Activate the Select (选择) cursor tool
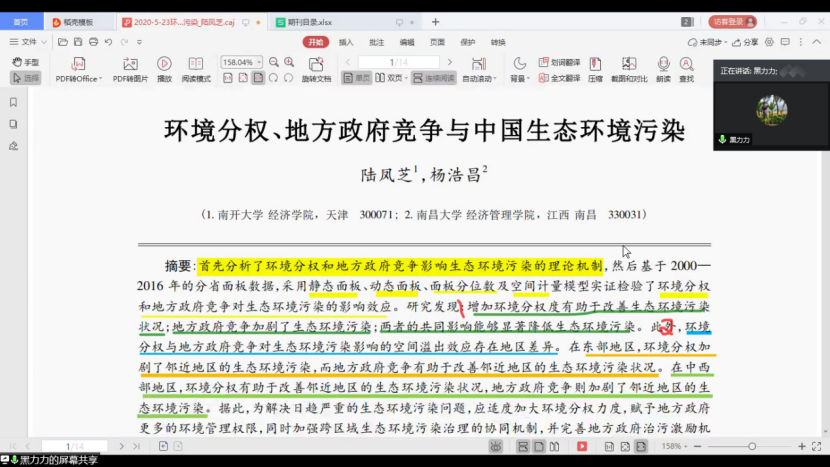 [x=25, y=78]
